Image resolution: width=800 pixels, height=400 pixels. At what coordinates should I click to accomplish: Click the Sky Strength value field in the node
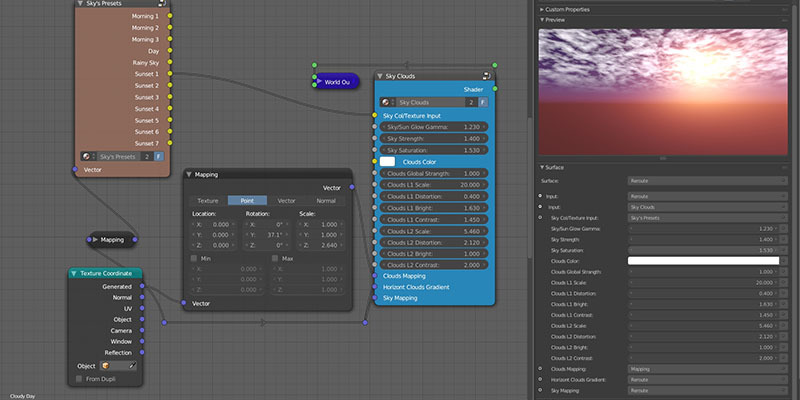434,138
